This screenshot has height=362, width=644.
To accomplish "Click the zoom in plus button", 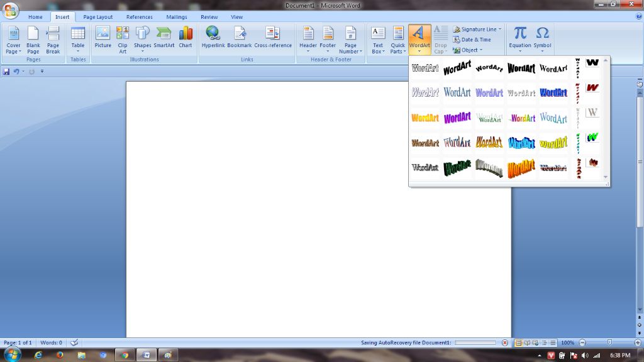I will coord(638,343).
